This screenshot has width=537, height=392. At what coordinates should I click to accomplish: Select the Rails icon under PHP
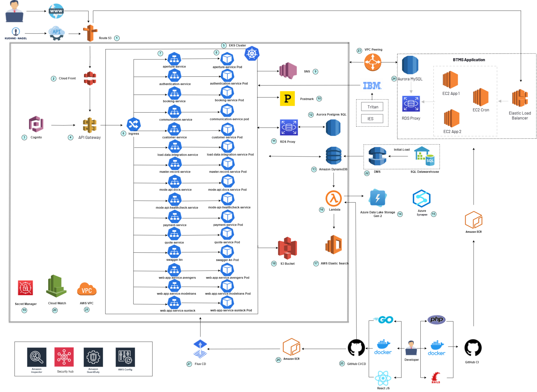coord(436,377)
